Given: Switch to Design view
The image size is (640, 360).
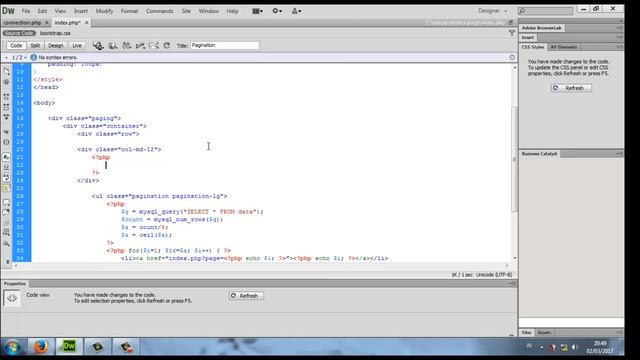Looking at the screenshot, I should pyautogui.click(x=56, y=46).
